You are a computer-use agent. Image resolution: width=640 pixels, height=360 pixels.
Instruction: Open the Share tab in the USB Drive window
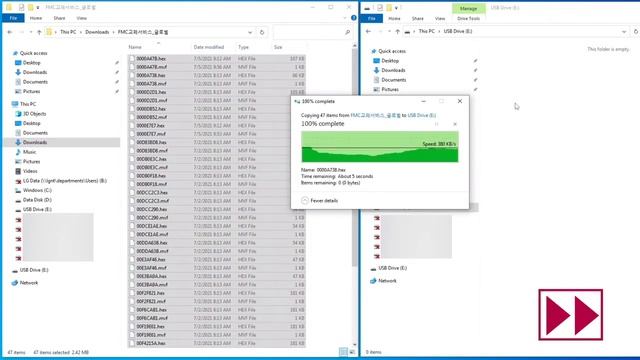(418, 19)
